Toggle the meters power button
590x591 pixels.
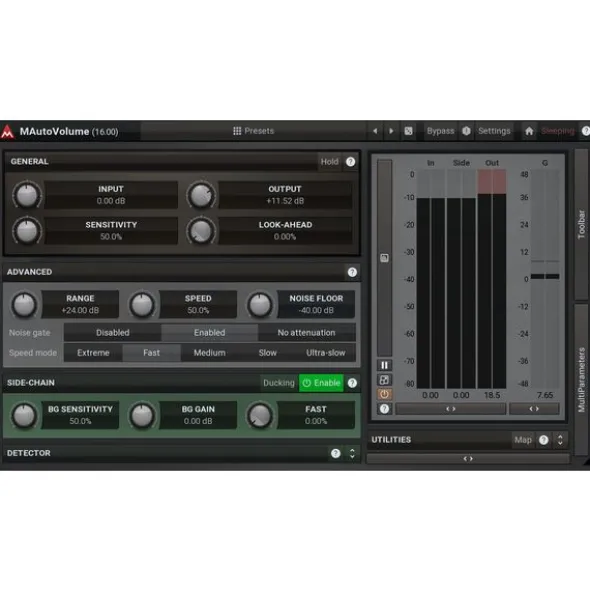click(x=384, y=394)
